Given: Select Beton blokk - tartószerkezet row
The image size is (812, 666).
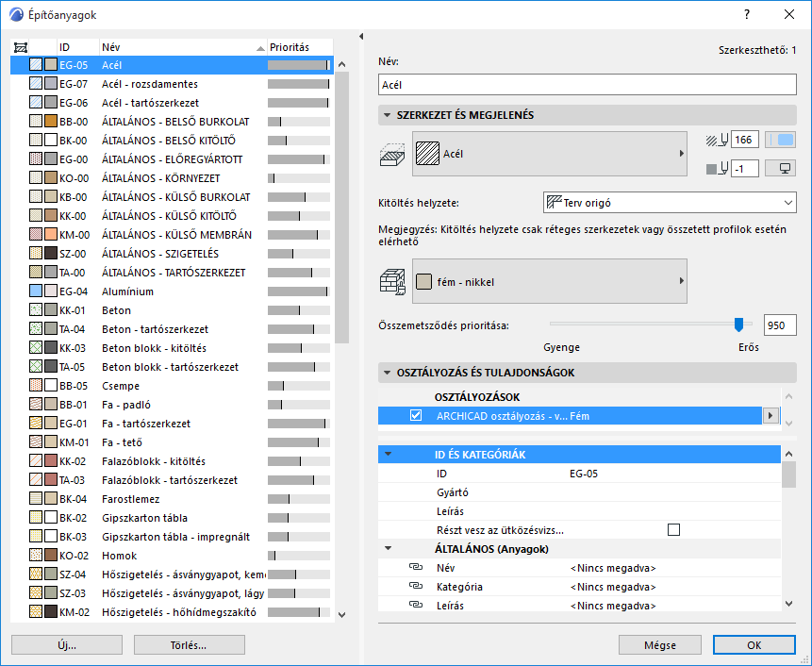Looking at the screenshot, I should tap(172, 367).
